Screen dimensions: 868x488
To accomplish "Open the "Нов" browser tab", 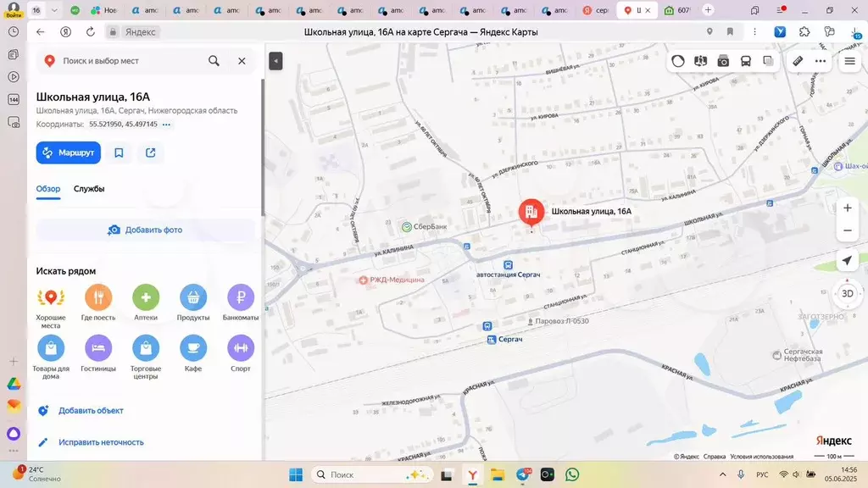I will tap(104, 10).
